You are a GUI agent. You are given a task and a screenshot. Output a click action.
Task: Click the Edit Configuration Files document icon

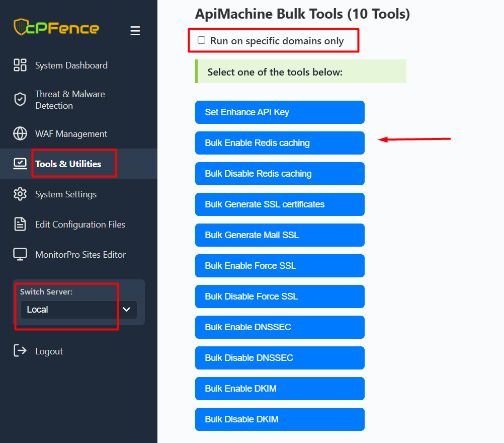pyautogui.click(x=20, y=224)
